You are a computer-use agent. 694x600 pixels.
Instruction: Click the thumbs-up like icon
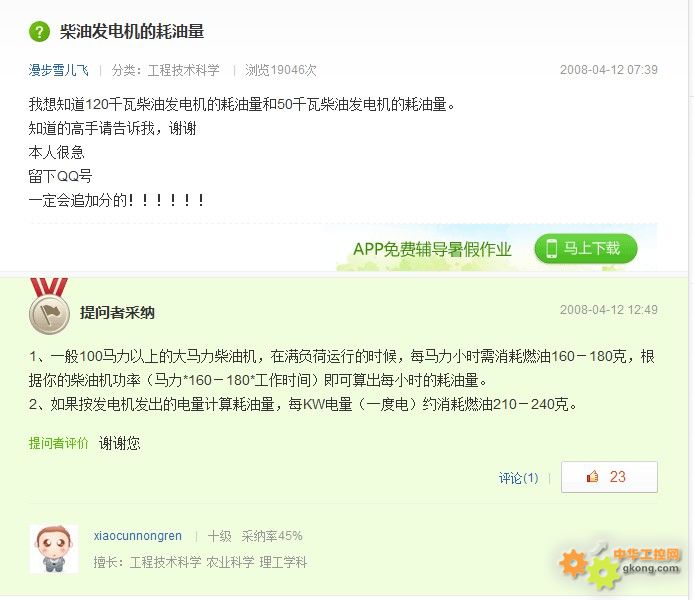[592, 476]
